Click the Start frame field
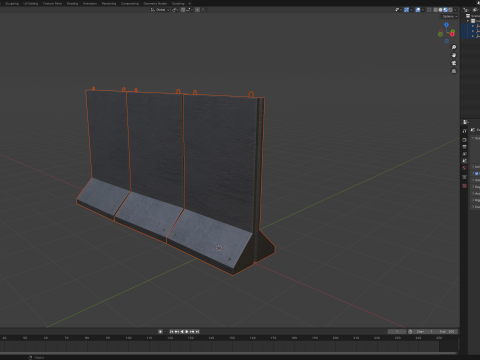Viewport: 480px width, 360px height. click(x=425, y=332)
